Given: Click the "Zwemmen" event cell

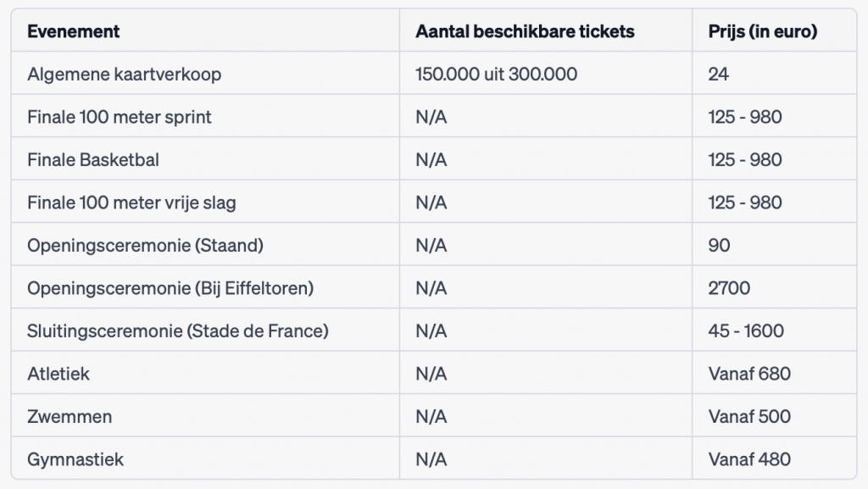Looking at the screenshot, I should [70, 417].
